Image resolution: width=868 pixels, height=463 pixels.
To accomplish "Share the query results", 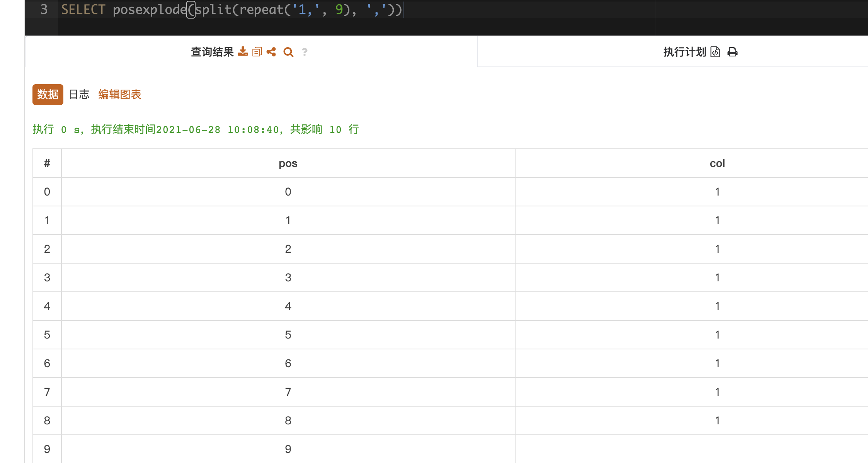I will coord(271,52).
